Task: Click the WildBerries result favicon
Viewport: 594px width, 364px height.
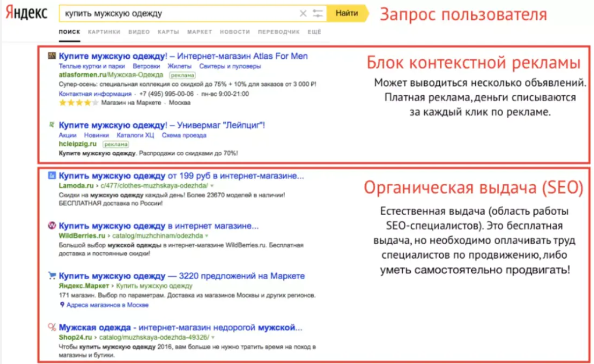Action: click(52, 226)
